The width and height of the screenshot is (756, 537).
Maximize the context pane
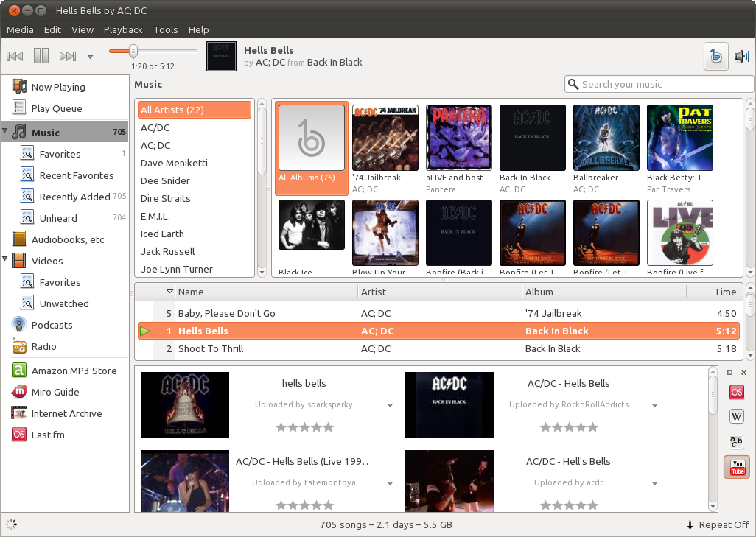click(x=729, y=372)
